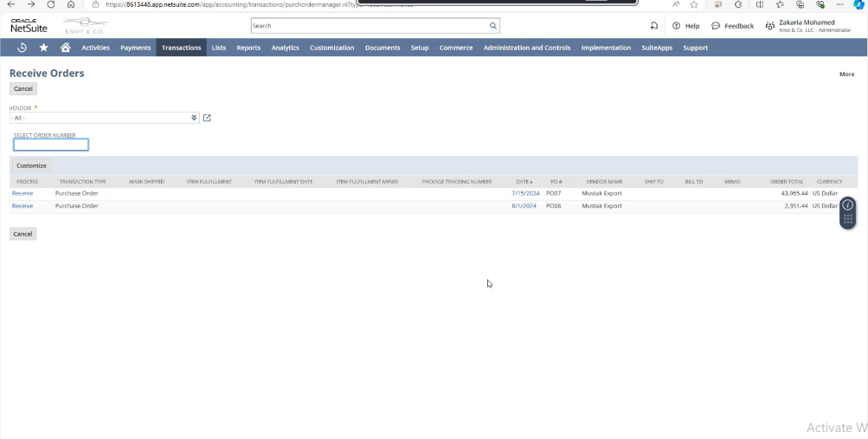868x439 pixels.
Task: Click Receive link for PO08
Action: click(23, 206)
